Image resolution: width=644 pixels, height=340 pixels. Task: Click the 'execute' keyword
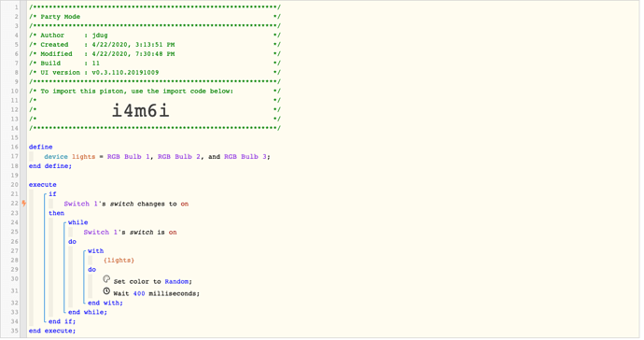[43, 185]
